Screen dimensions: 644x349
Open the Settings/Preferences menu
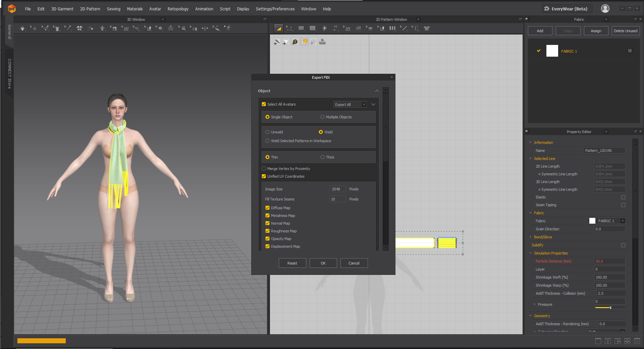(x=275, y=9)
